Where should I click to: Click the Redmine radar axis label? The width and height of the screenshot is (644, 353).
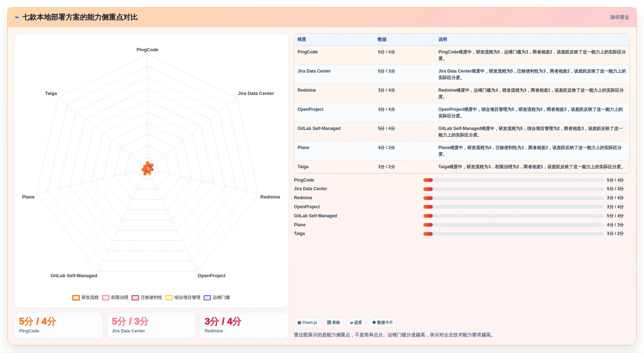point(270,197)
